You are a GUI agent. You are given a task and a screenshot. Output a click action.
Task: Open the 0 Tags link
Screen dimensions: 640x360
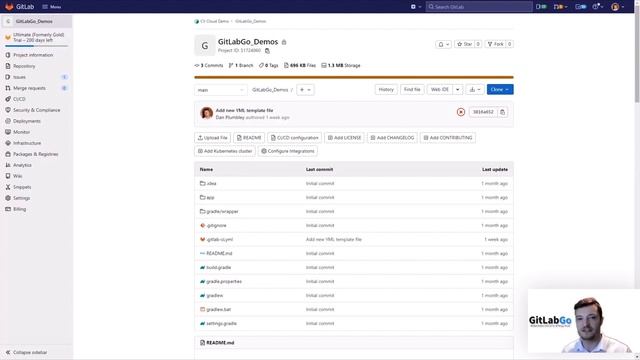pos(269,65)
